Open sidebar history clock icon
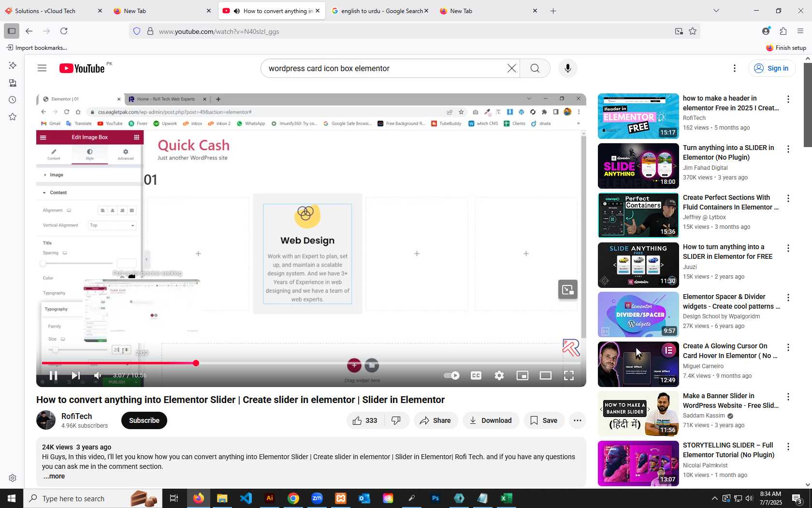 point(13,100)
